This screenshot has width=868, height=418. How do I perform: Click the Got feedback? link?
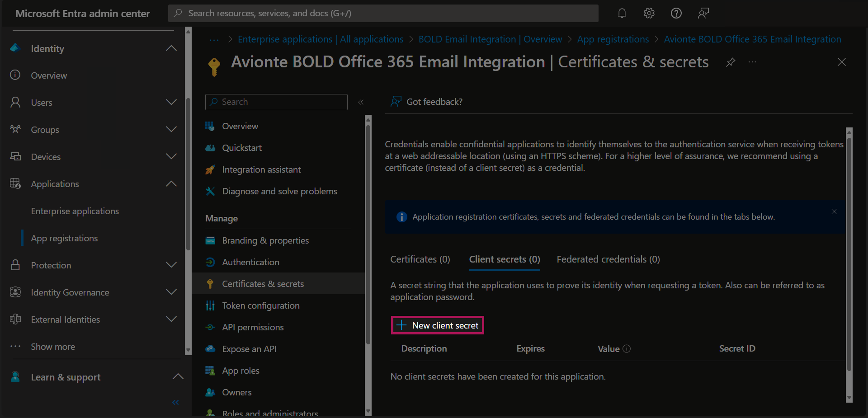pyautogui.click(x=427, y=102)
